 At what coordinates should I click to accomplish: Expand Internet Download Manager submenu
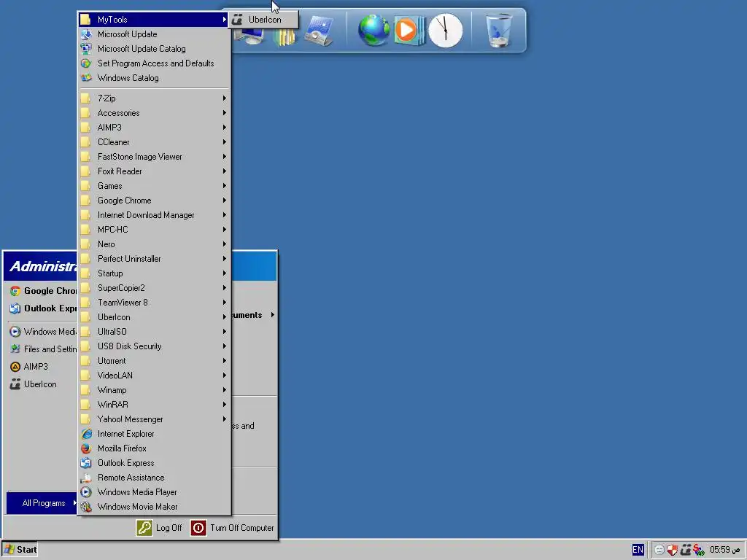pos(155,215)
